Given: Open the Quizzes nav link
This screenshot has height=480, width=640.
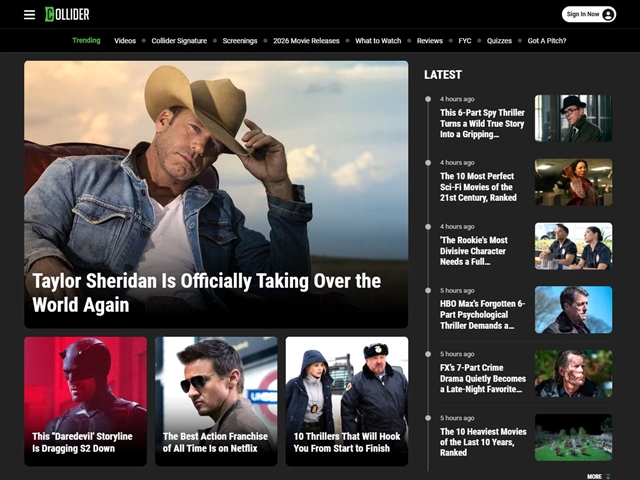Looking at the screenshot, I should click(x=499, y=41).
